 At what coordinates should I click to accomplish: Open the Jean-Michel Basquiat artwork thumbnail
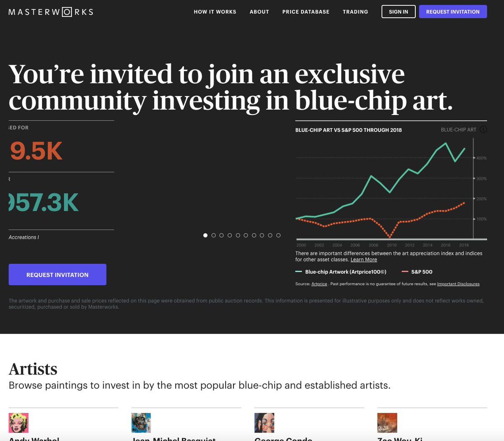pyautogui.click(x=141, y=423)
